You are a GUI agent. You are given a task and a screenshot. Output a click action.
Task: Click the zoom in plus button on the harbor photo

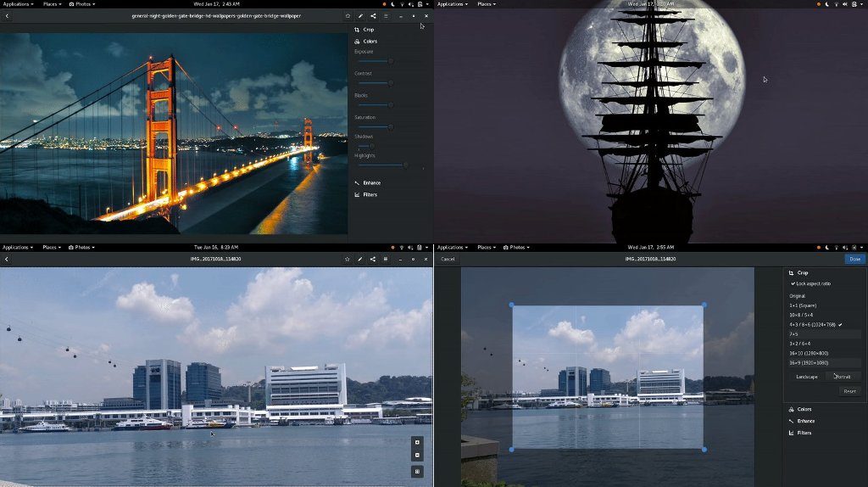coord(417,442)
